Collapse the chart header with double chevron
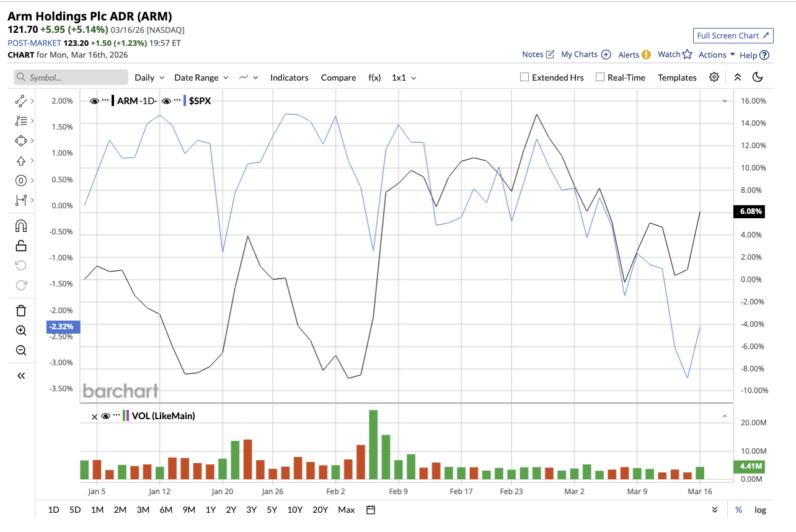This screenshot has width=796, height=532. [737, 78]
